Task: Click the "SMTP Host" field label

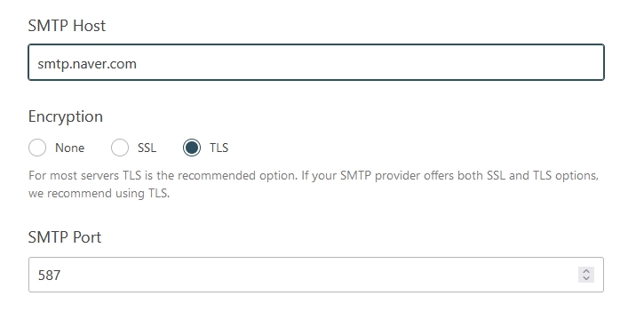Action: 67,26
